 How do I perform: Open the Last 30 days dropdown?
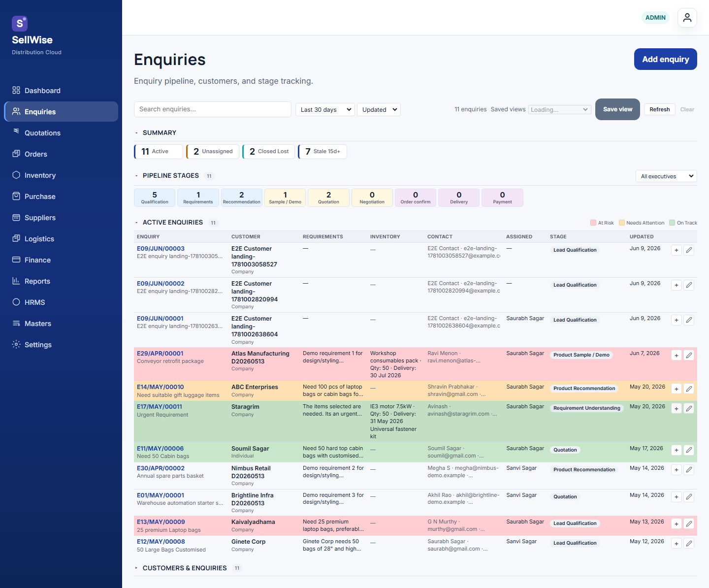[x=325, y=109]
